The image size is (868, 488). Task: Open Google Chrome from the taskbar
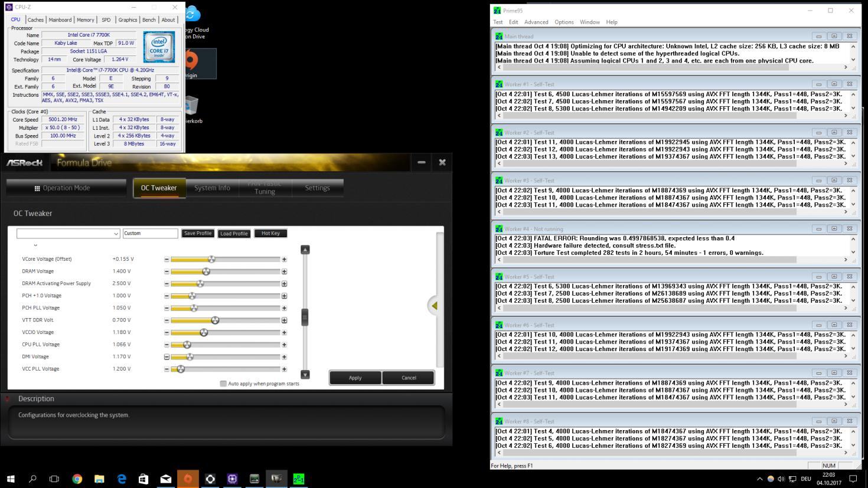(x=77, y=479)
